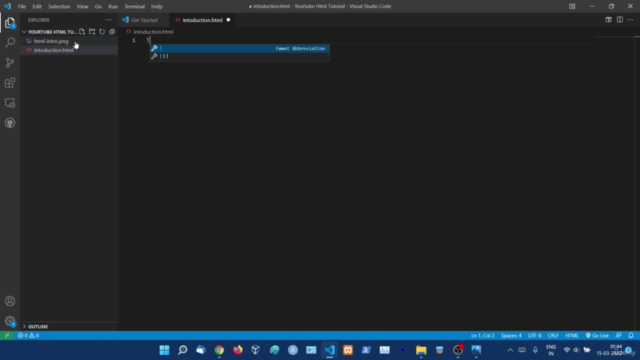The width and height of the screenshot is (640, 360).
Task: Open remote window indicator in status bar
Action: tap(7, 336)
